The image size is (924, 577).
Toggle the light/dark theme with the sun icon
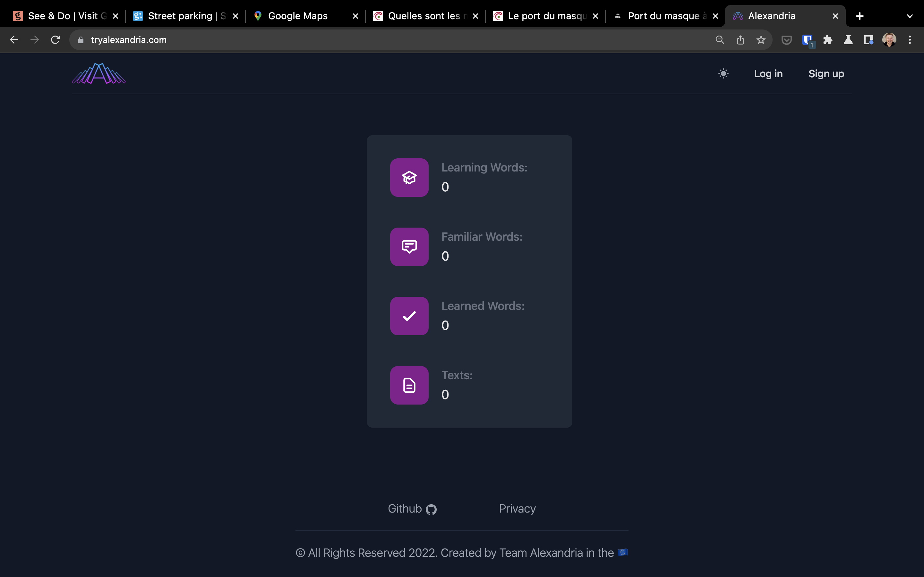pyautogui.click(x=723, y=73)
